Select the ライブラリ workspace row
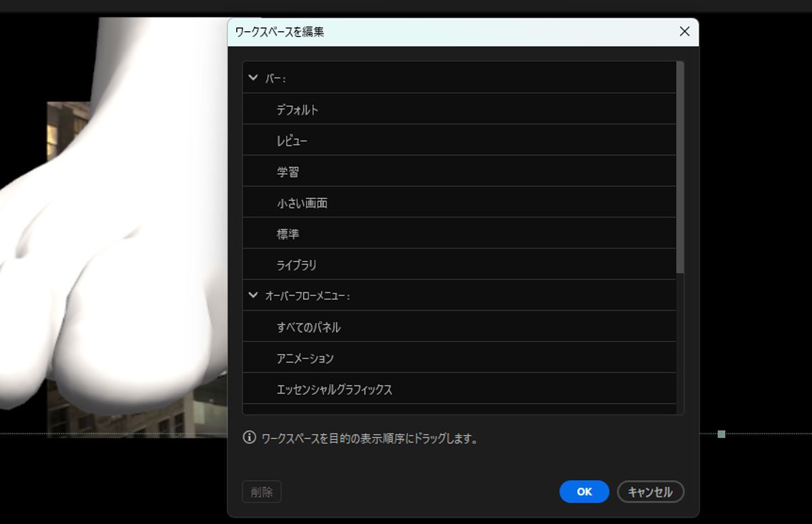Image resolution: width=812 pixels, height=524 pixels. 459,264
